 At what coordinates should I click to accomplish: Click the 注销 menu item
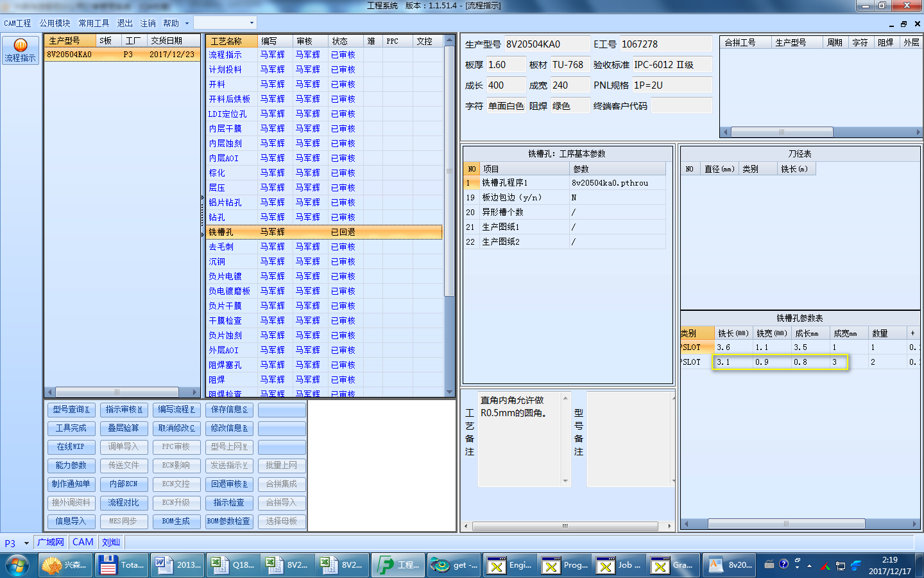(148, 23)
